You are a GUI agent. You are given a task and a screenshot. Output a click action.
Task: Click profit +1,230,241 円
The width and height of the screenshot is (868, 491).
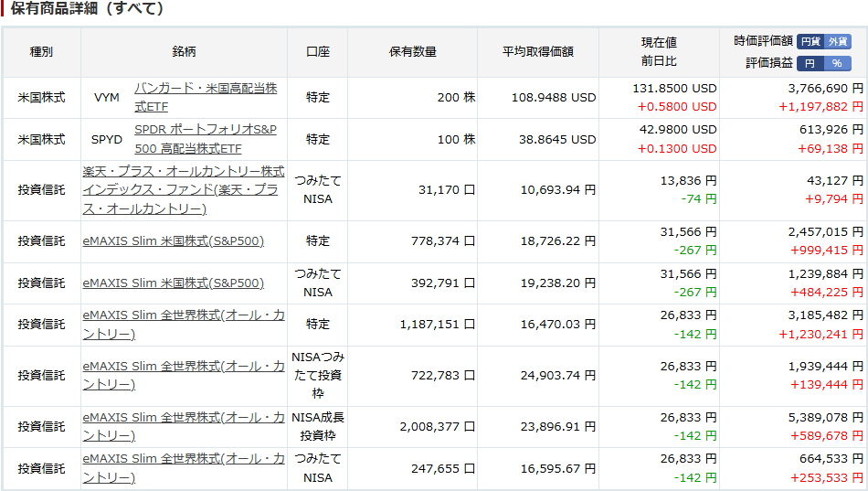coord(821,335)
